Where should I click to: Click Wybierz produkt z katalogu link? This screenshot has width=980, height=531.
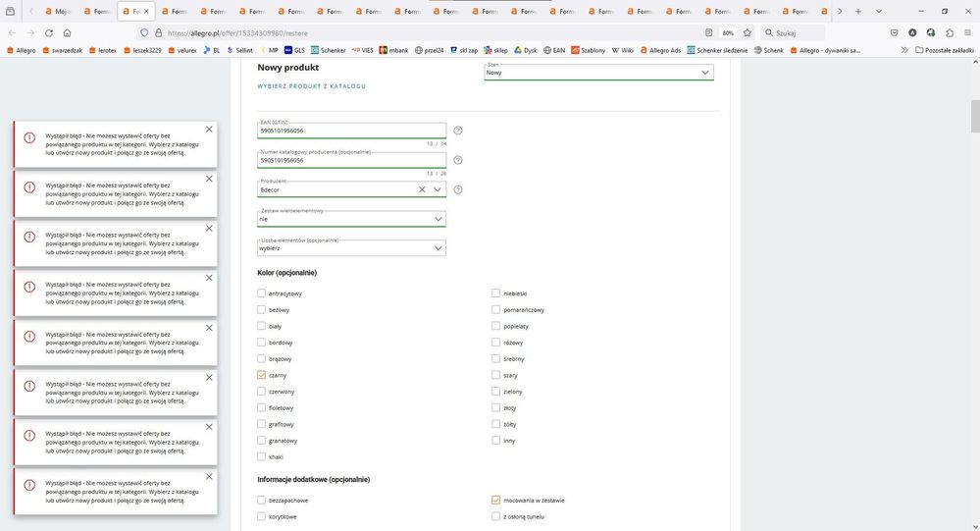click(311, 86)
